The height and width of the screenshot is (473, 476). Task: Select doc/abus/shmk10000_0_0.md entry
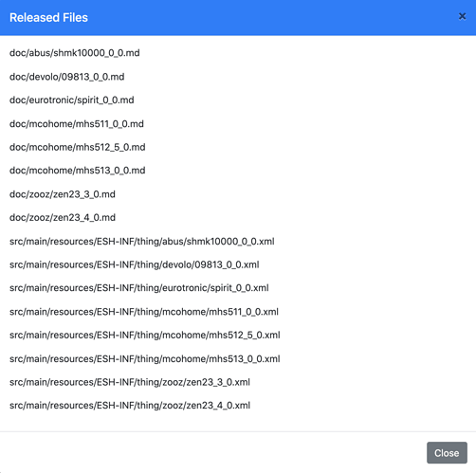tap(75, 53)
